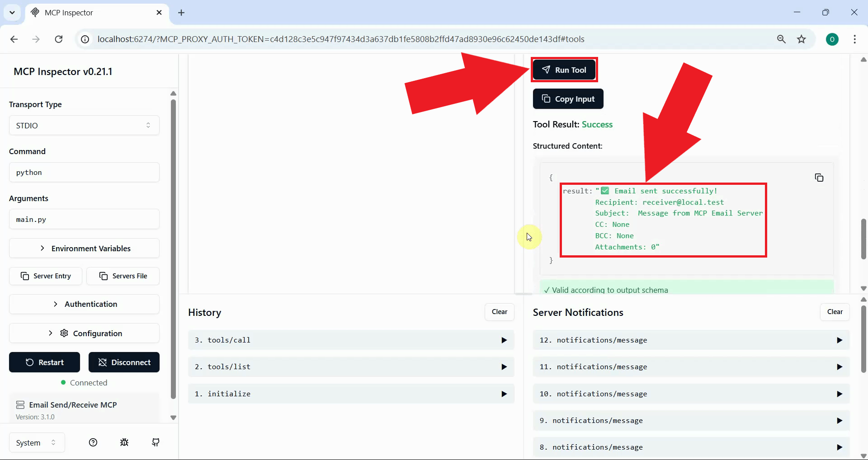Open the help question mark icon

tap(93, 442)
